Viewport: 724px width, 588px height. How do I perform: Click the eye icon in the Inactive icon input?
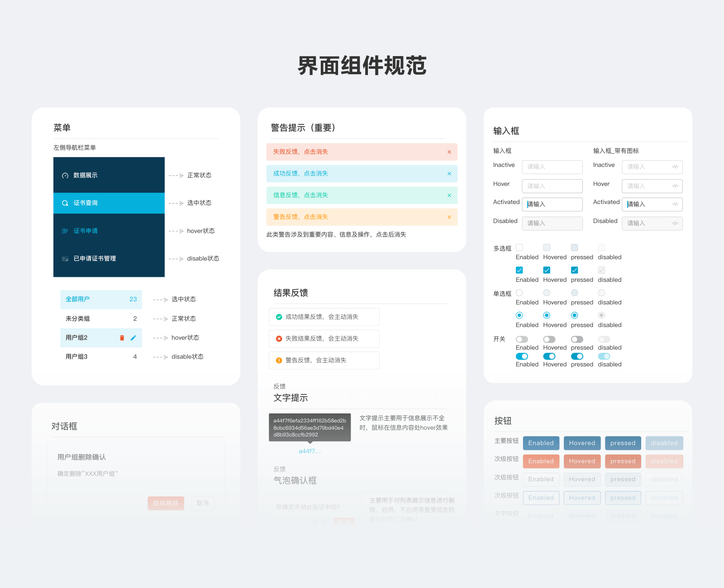pyautogui.click(x=675, y=167)
